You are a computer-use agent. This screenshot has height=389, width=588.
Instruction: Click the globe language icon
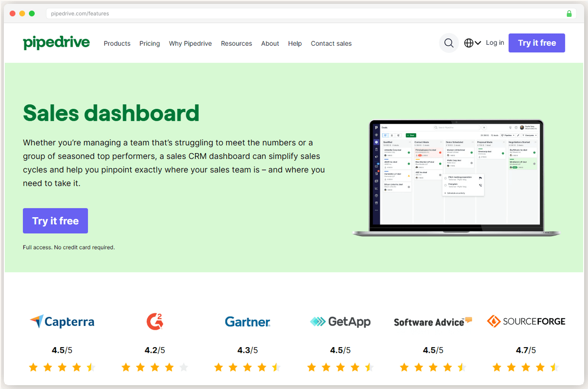(468, 43)
